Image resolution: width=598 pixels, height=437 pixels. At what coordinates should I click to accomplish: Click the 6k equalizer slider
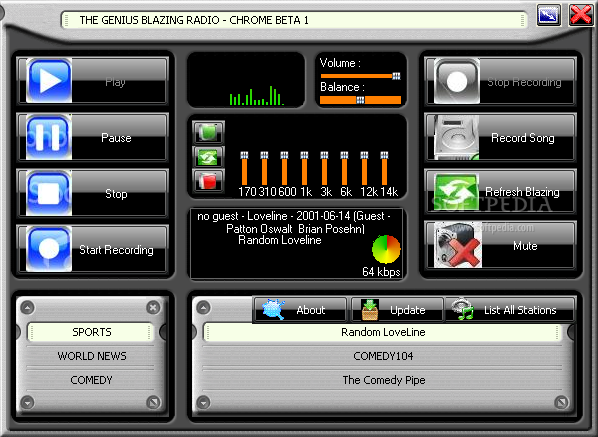pos(344,169)
